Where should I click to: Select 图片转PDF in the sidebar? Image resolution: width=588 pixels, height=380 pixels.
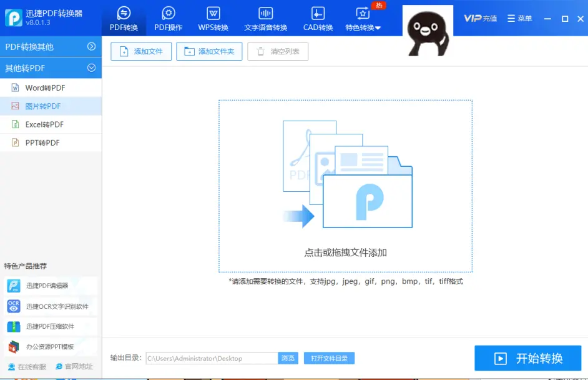51,106
